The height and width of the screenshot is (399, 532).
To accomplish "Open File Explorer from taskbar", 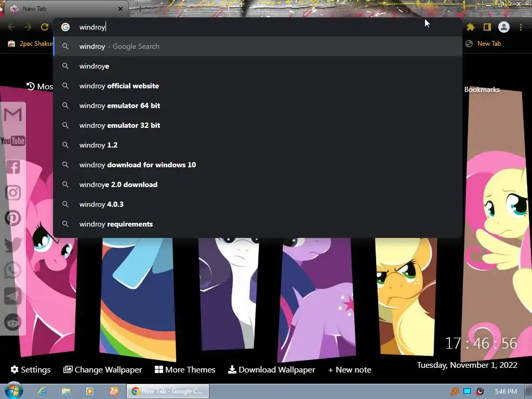I will click(66, 391).
